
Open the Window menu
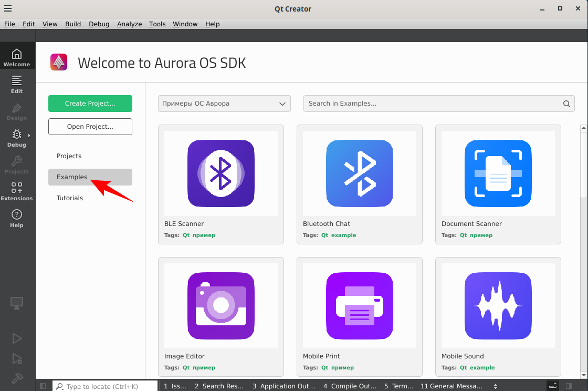tap(185, 24)
